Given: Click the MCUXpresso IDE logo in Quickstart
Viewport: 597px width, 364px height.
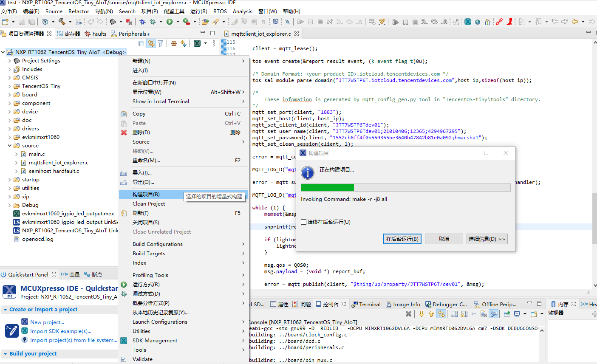Looking at the screenshot, I should coord(9,292).
